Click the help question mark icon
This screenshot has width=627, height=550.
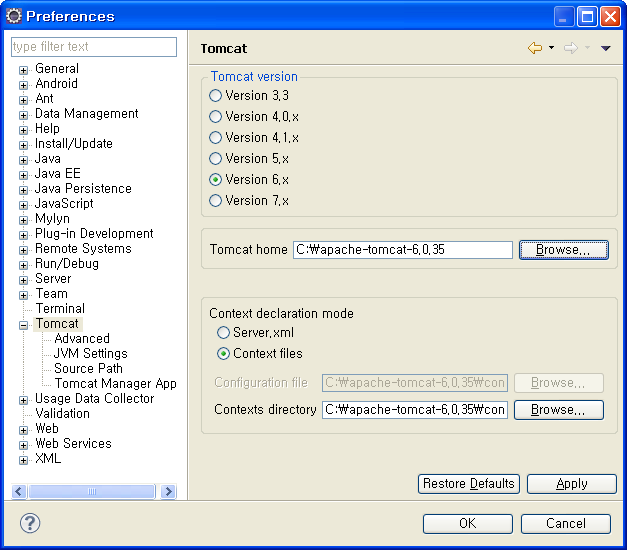[x=30, y=523]
